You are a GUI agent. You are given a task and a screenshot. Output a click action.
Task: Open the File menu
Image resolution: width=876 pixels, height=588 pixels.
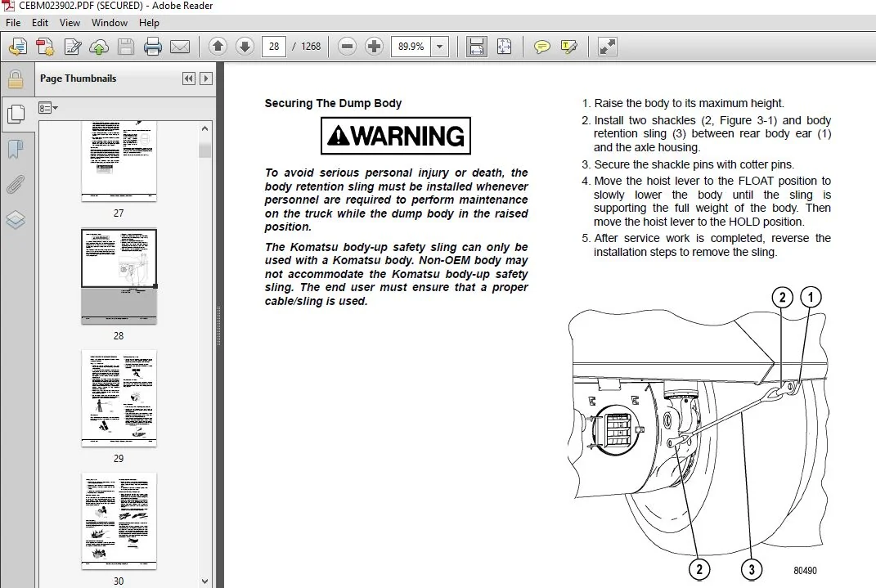pyautogui.click(x=13, y=23)
